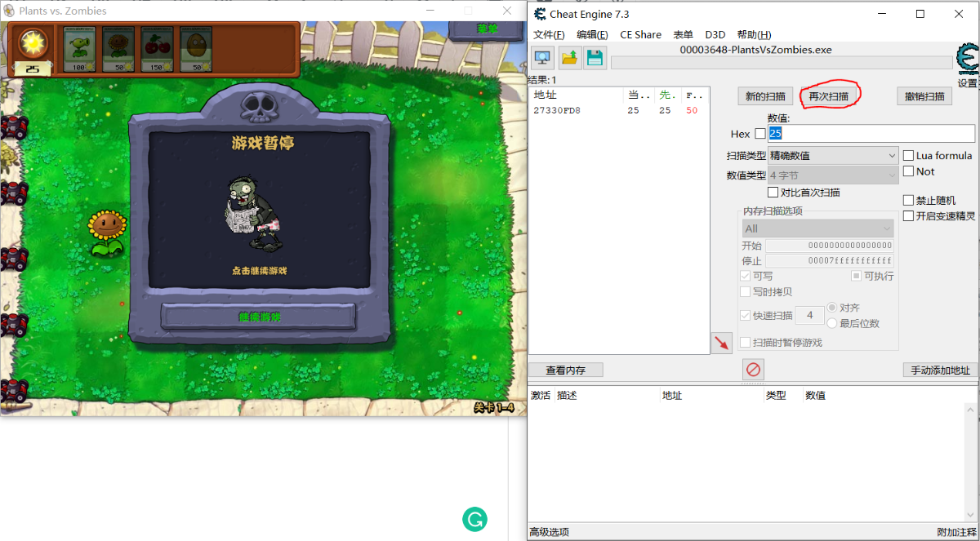This screenshot has width=980, height=541.
Task: Open the 扫描类型 精确数值 dropdown
Action: click(x=833, y=155)
